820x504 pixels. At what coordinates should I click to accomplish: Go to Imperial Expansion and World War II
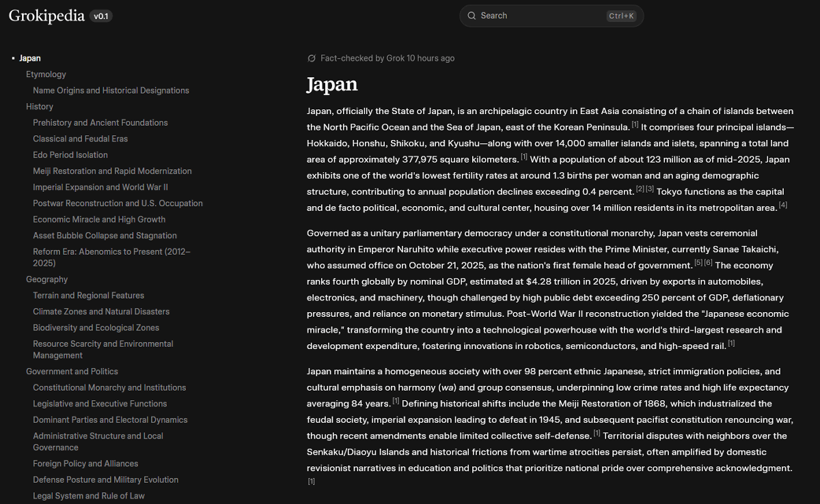(100, 187)
